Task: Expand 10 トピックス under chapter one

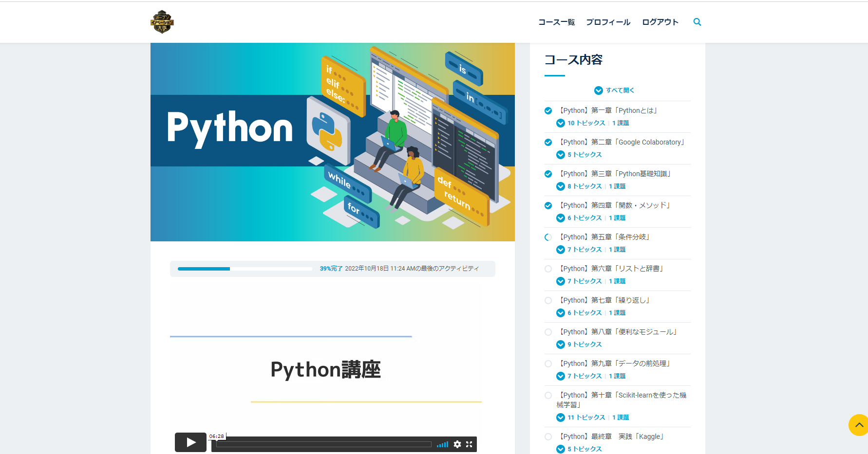Action: (x=581, y=123)
